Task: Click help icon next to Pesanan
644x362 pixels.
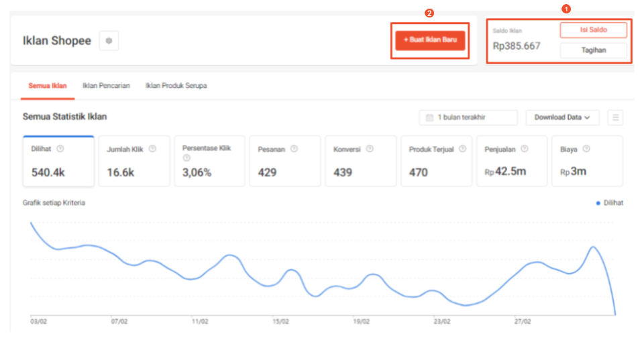Action: click(294, 149)
